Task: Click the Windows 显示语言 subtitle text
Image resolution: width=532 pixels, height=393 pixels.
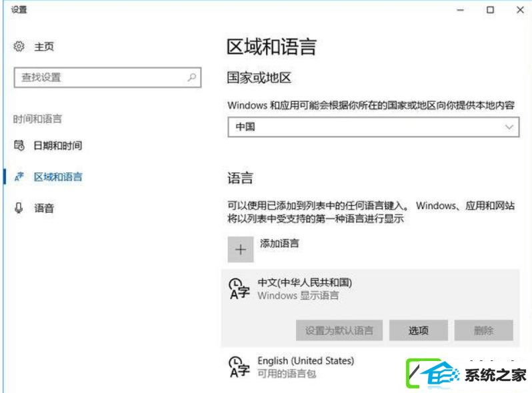Action: (x=298, y=295)
